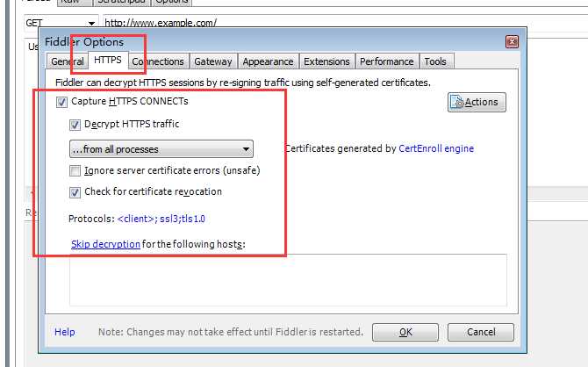Click inside the skip hosts text box
The width and height of the screenshot is (588, 367).
pyautogui.click(x=288, y=280)
